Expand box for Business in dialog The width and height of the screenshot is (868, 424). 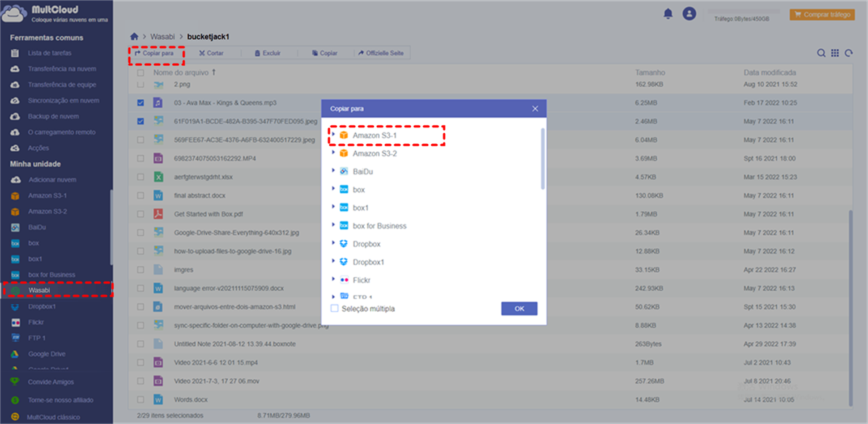point(333,226)
